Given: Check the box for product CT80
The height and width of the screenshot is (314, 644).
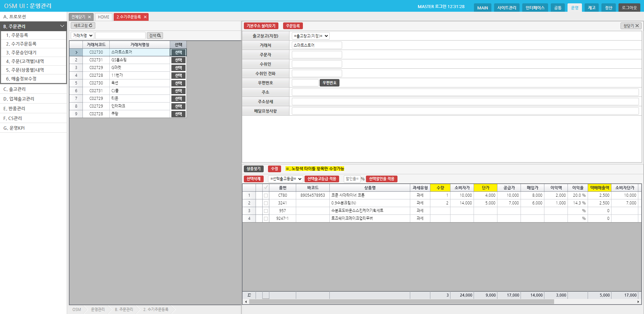Looking at the screenshot, I should (x=266, y=195).
